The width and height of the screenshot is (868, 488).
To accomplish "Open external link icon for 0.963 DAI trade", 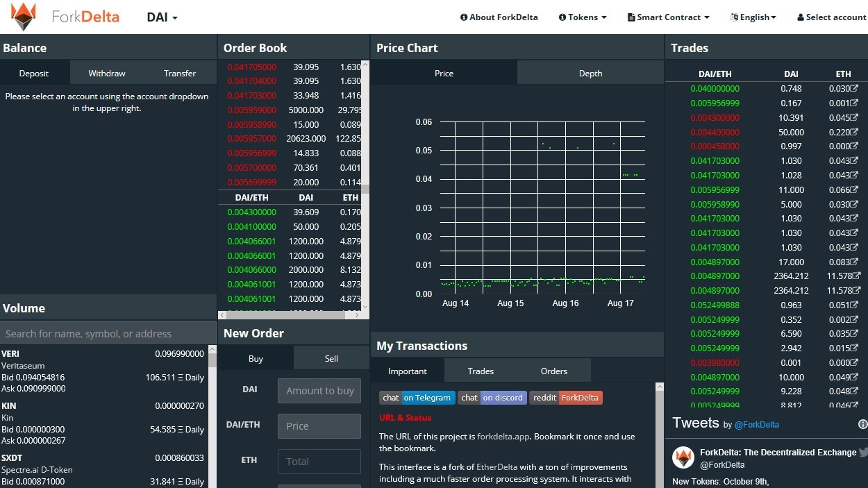I will (x=855, y=305).
